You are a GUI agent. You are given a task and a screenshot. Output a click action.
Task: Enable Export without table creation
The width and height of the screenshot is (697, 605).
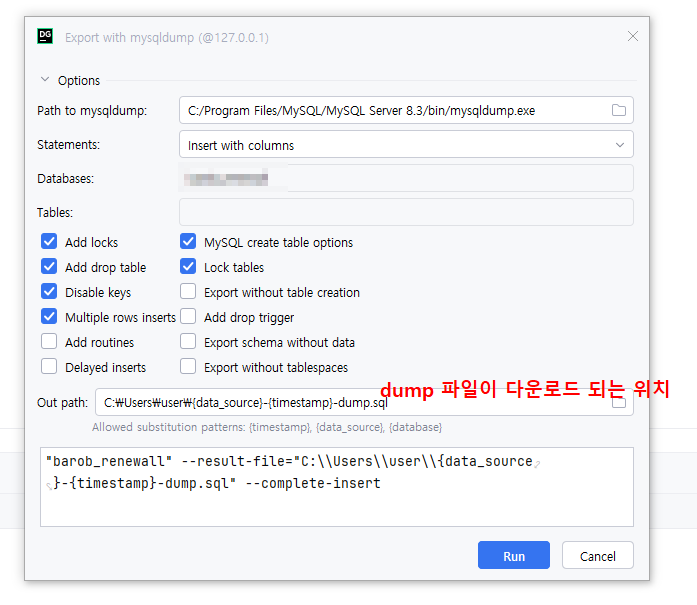tap(188, 291)
